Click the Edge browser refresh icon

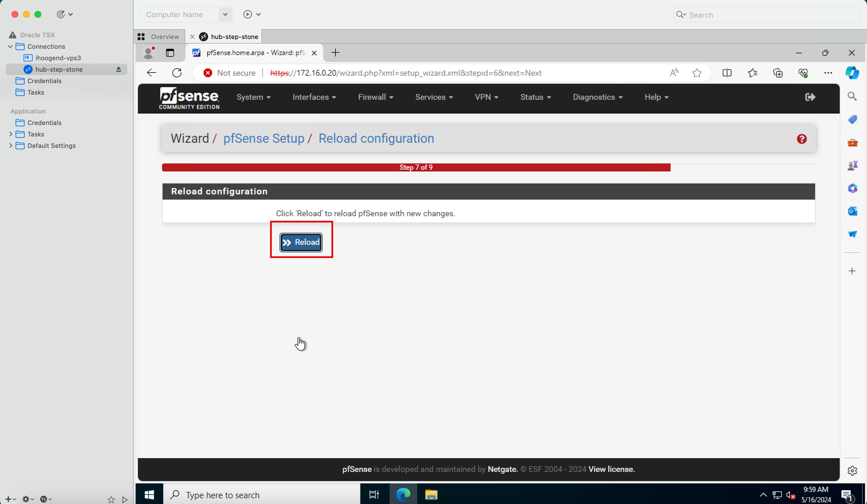[x=177, y=73]
